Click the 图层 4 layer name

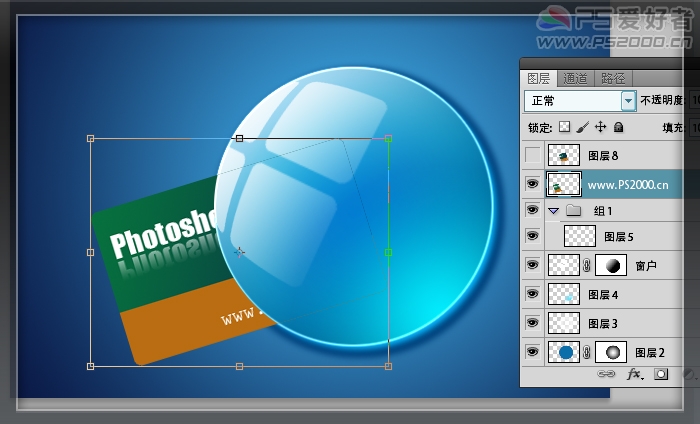(x=603, y=295)
